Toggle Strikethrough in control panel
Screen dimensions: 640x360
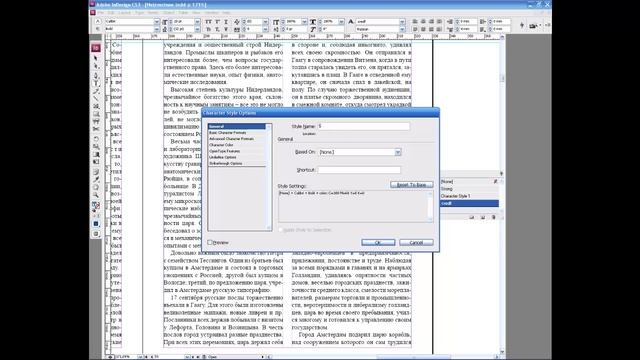[x=226, y=29]
